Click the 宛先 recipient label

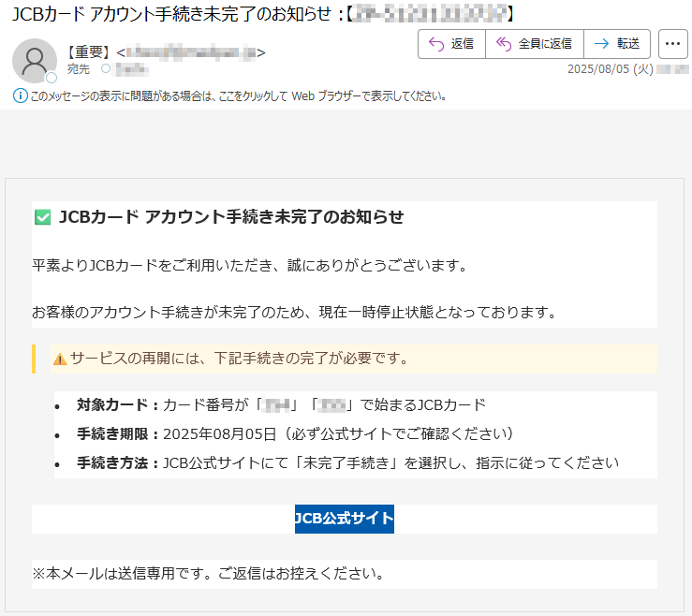[x=78, y=69]
